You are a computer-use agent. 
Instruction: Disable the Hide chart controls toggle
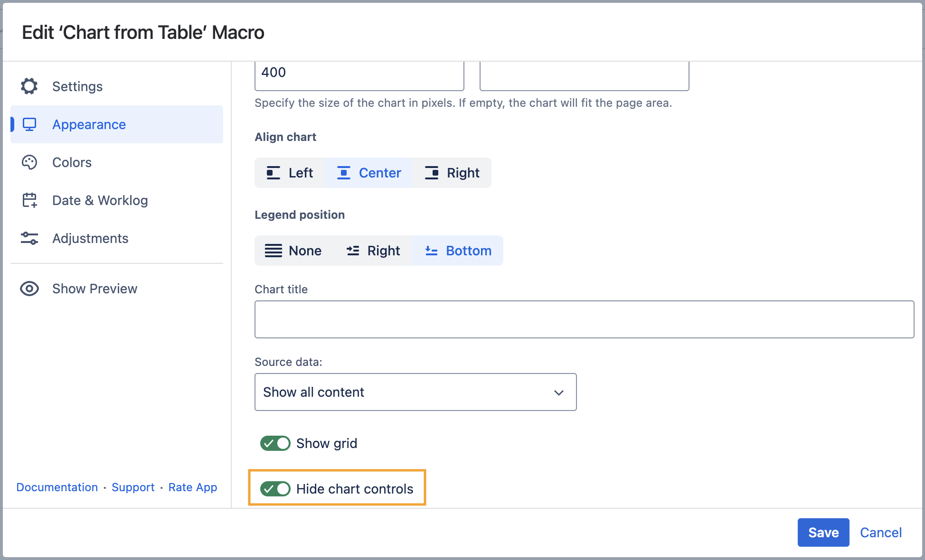(x=275, y=489)
